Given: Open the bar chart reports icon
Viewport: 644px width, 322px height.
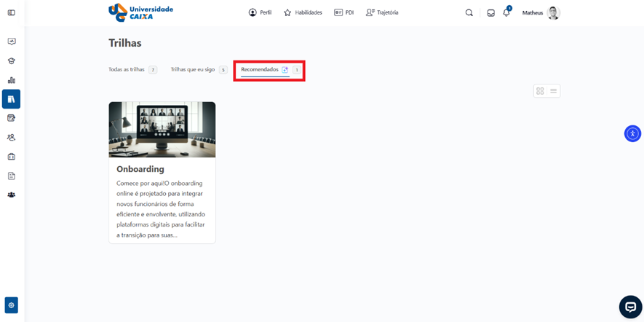Looking at the screenshot, I should [11, 80].
